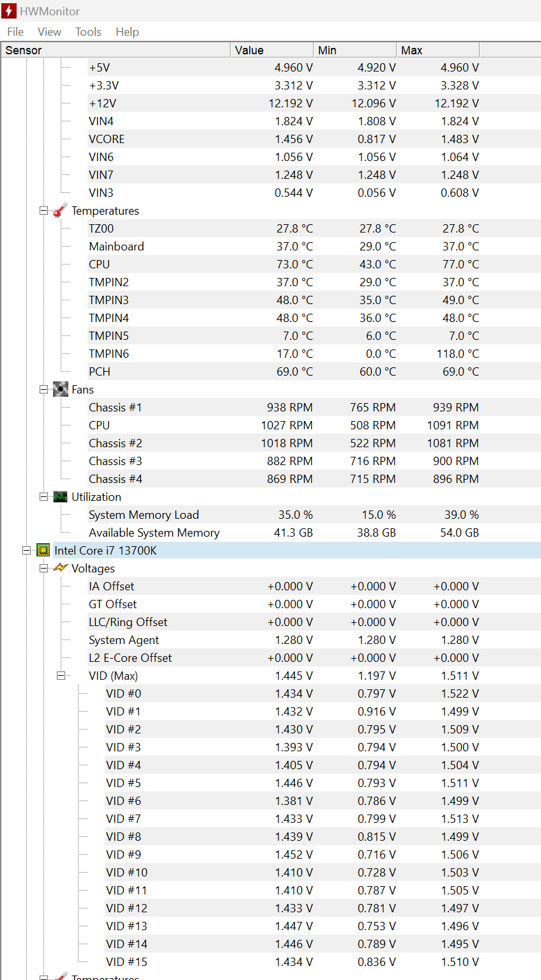Click the 1.197 V min value of VID (Max)

[x=377, y=675]
